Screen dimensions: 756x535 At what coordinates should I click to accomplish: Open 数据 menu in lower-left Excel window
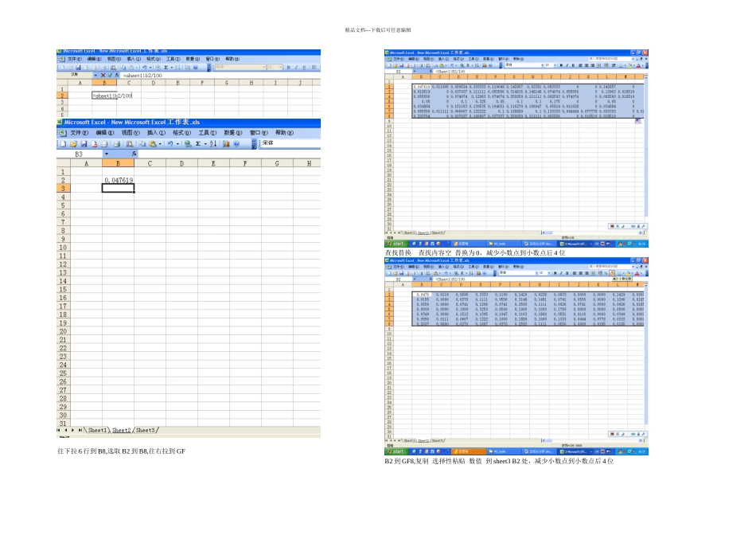coord(233,132)
